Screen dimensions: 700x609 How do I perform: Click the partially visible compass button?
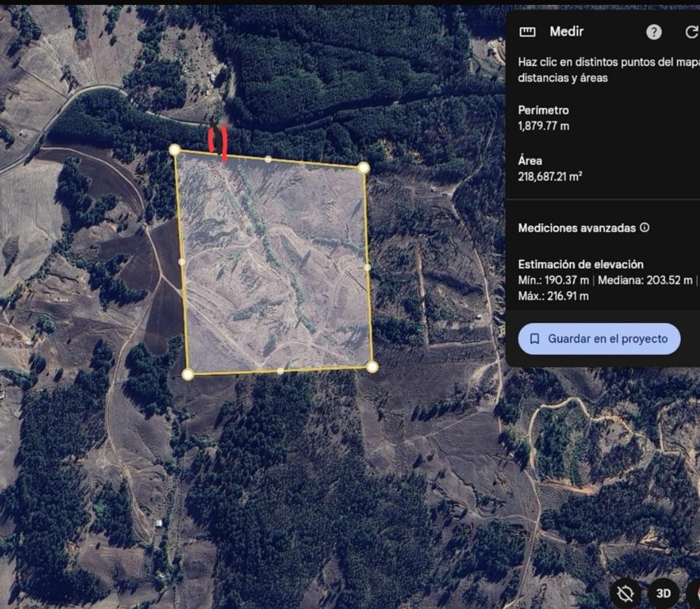pos(695,593)
